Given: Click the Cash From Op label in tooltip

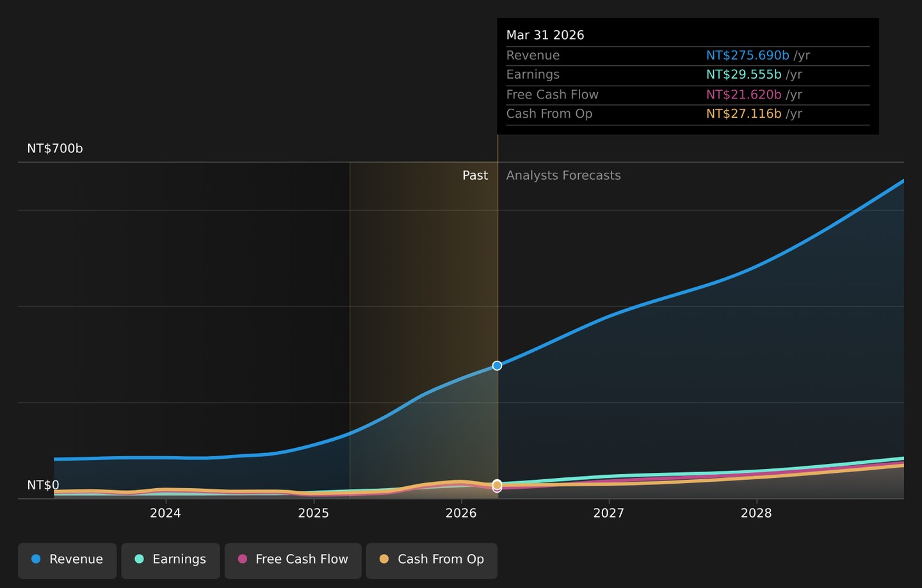Looking at the screenshot, I should point(549,114).
